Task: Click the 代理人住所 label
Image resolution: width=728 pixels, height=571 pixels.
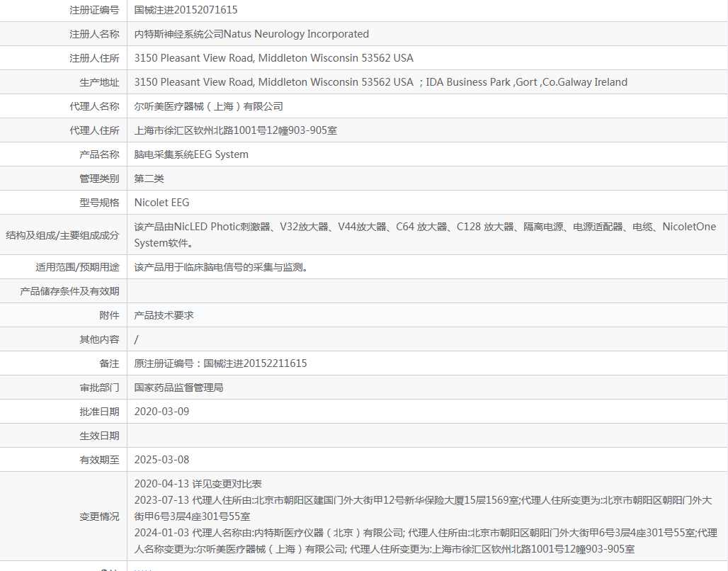Action: [94, 130]
